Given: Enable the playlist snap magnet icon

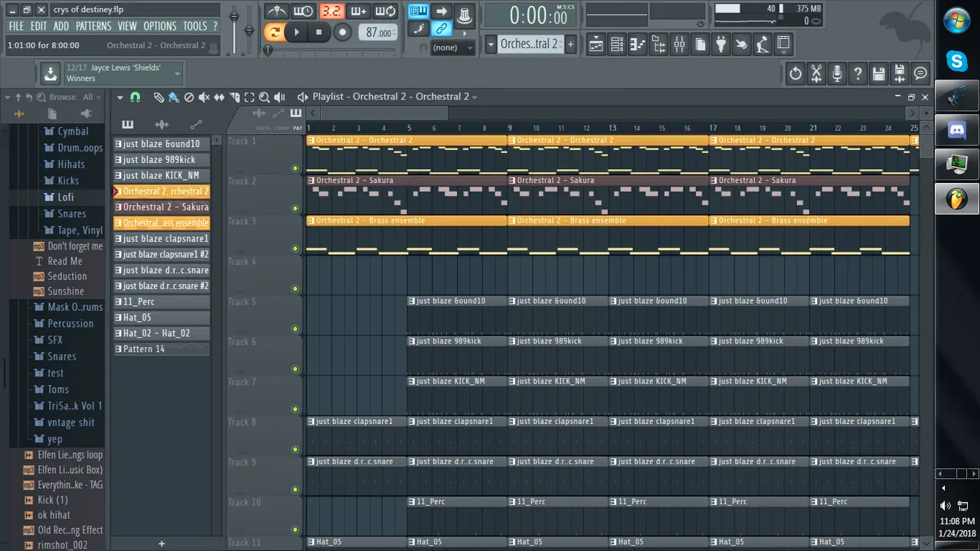Looking at the screenshot, I should click(x=135, y=97).
